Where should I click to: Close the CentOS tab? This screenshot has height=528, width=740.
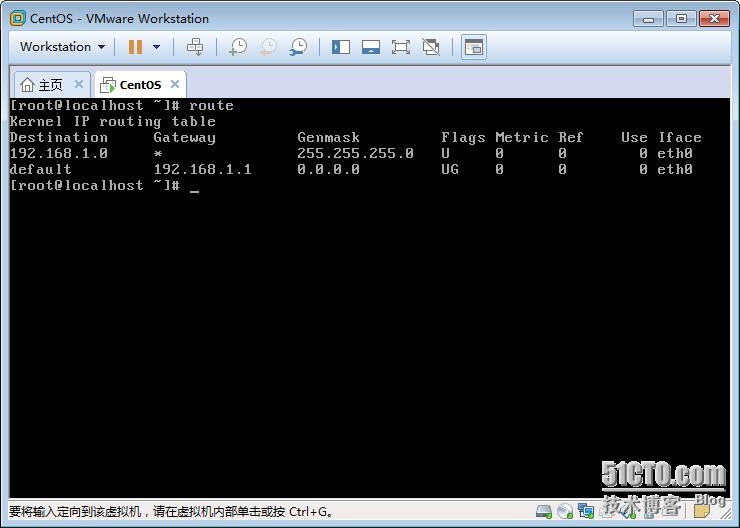coord(175,84)
